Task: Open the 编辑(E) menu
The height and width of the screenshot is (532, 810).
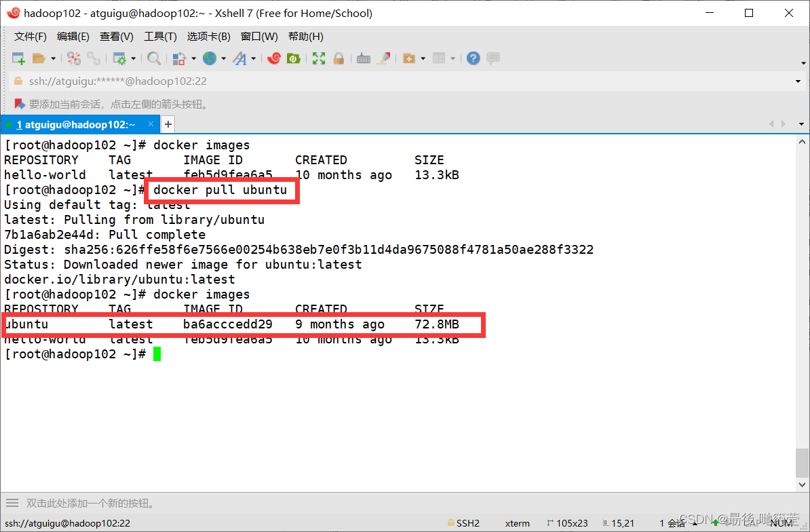Action: pos(73,37)
